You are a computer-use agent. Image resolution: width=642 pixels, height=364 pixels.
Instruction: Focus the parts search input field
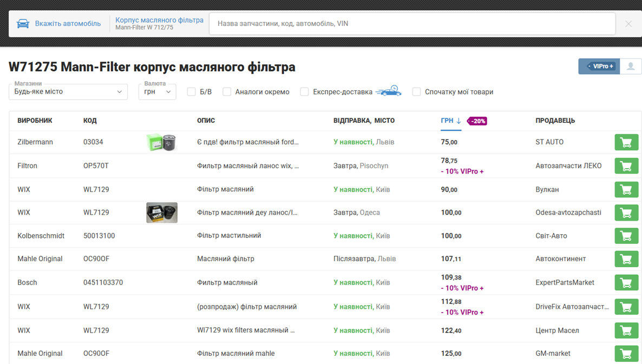click(412, 24)
